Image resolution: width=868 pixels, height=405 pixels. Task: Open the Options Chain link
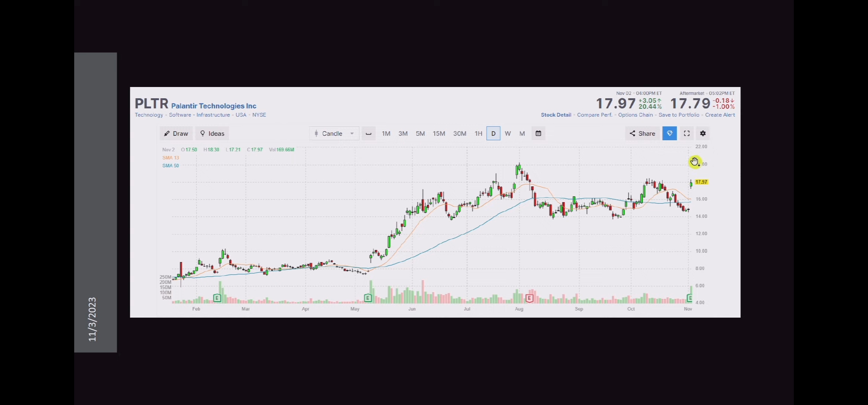pos(635,115)
